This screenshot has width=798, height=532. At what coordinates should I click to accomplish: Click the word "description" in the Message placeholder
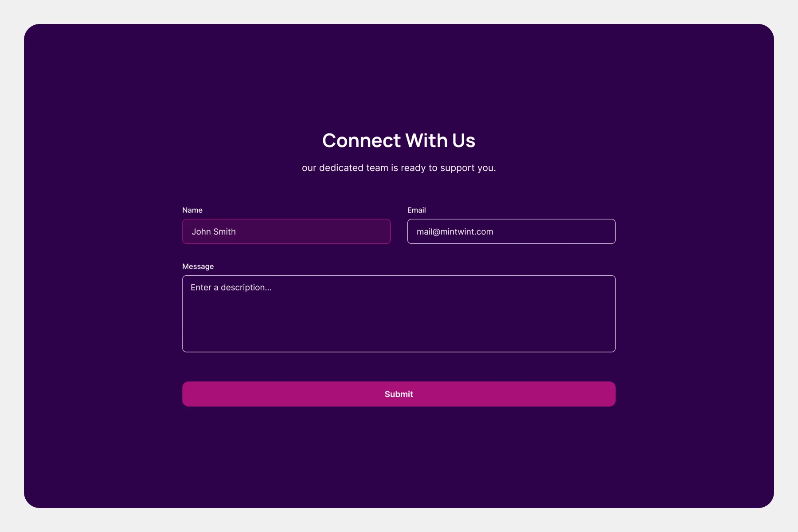[x=243, y=288]
